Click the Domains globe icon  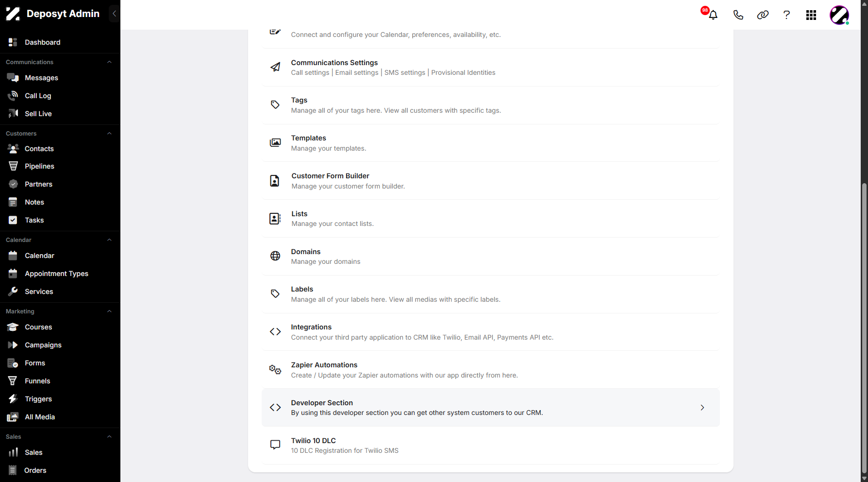pos(275,256)
